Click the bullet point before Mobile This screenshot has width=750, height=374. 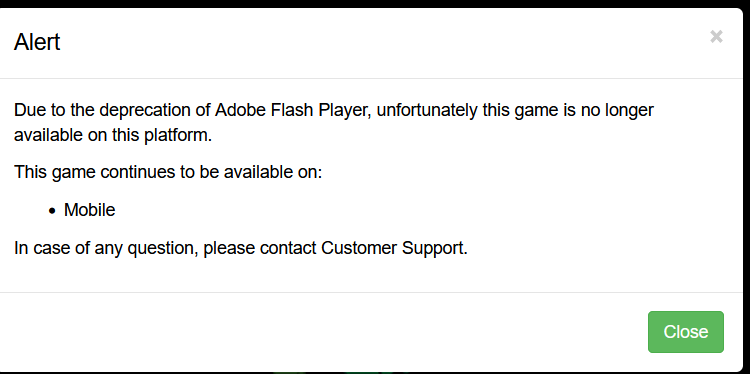click(53, 211)
